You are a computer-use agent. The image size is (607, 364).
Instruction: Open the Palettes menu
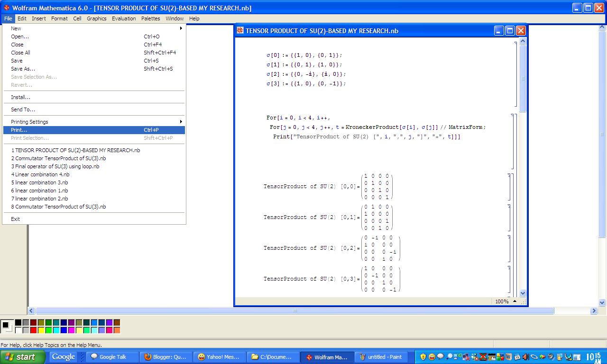coord(151,18)
